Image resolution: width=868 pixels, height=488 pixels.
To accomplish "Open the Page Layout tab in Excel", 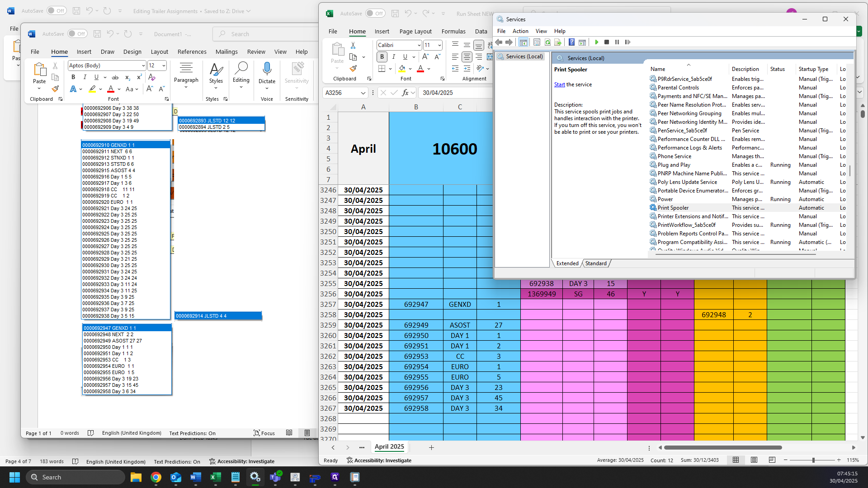I will click(415, 31).
